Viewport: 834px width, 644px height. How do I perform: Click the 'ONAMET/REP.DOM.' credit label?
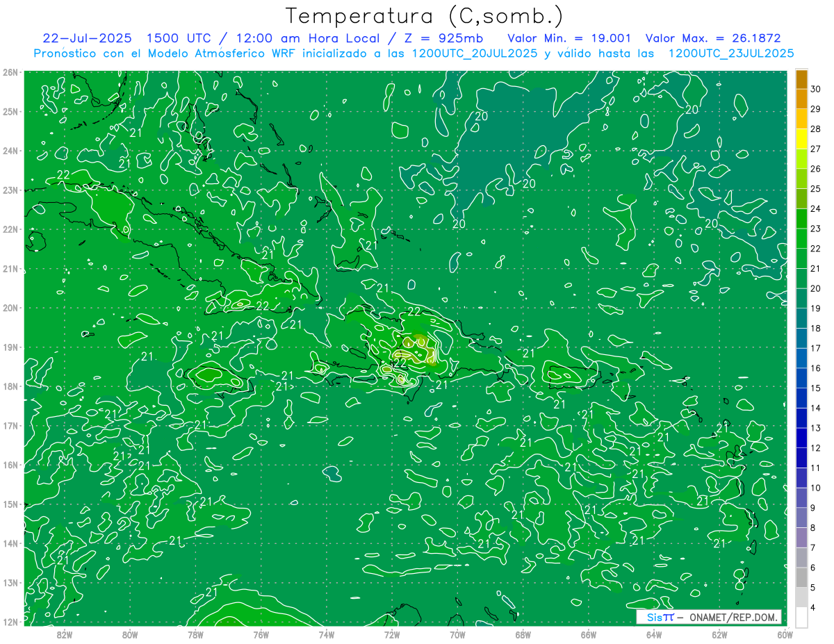(x=735, y=618)
